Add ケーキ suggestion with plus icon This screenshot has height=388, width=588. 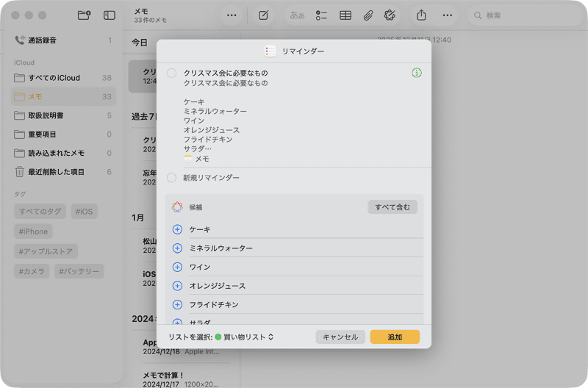click(x=177, y=229)
